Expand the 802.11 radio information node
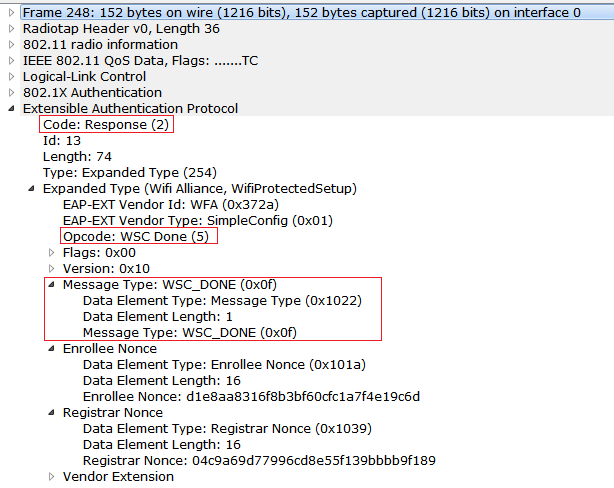The image size is (614, 488). point(11,45)
